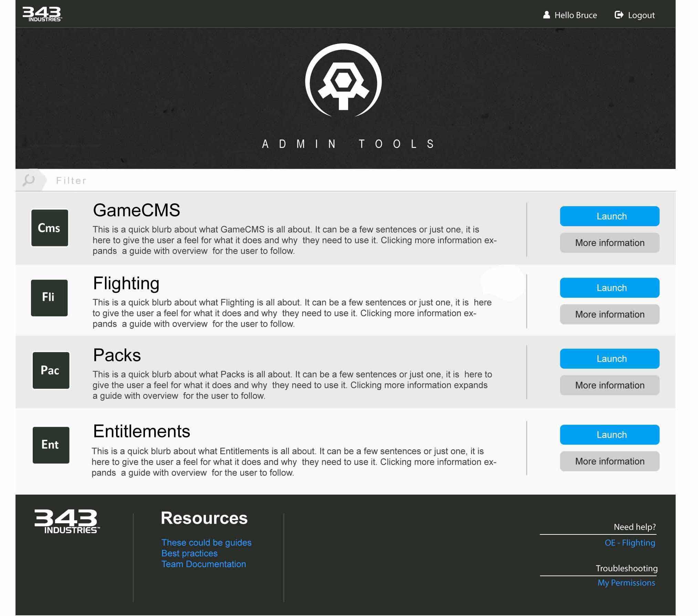Screen dimensions: 698x616
Task: Click the Logout arrow icon
Action: [x=619, y=15]
